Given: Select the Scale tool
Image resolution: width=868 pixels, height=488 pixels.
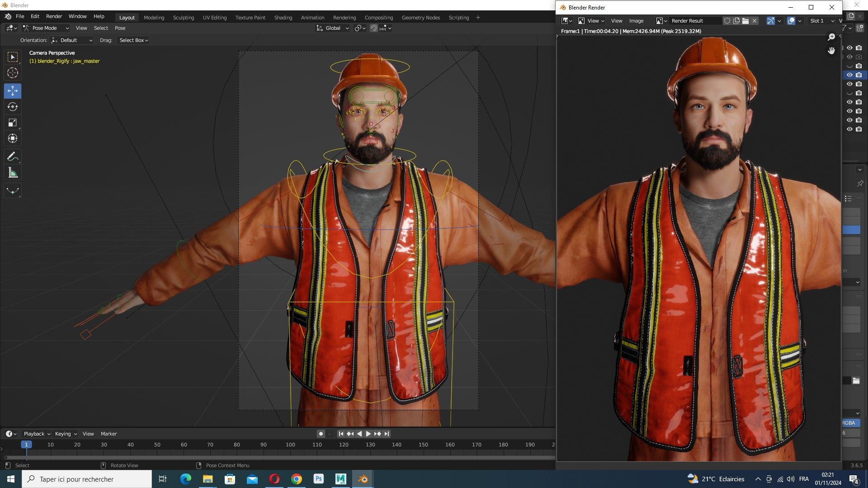Looking at the screenshot, I should 13,122.
